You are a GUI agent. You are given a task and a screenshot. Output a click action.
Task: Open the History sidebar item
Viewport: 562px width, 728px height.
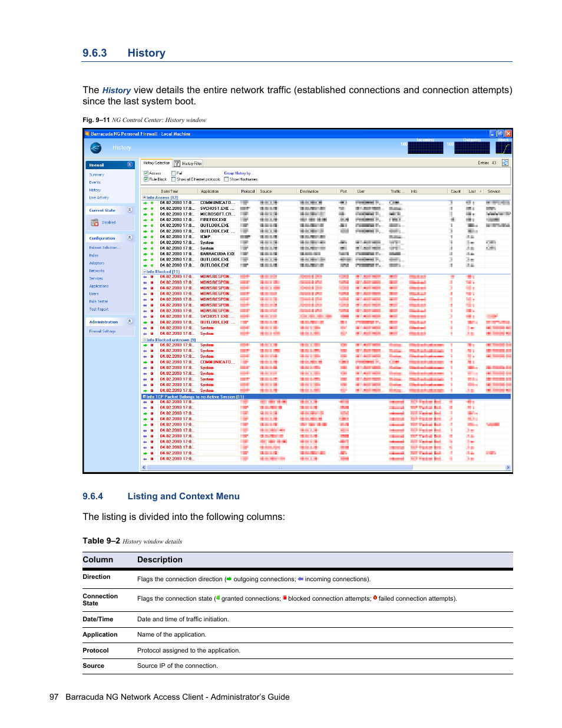95,190
